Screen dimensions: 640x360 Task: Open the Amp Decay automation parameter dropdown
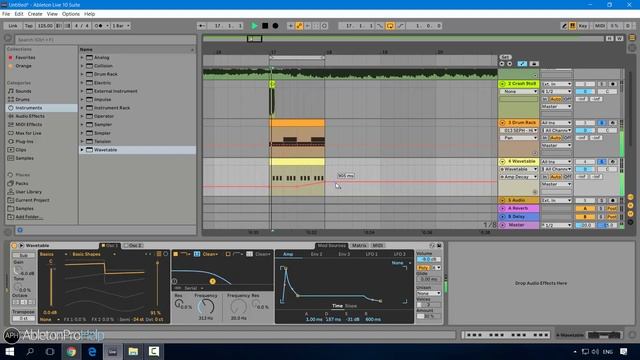(519, 177)
